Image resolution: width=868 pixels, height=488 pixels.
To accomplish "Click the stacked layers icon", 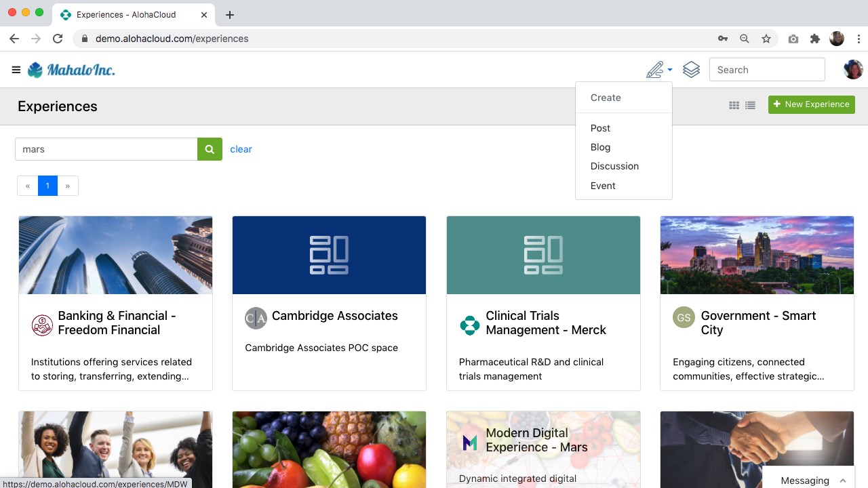I will coord(691,70).
